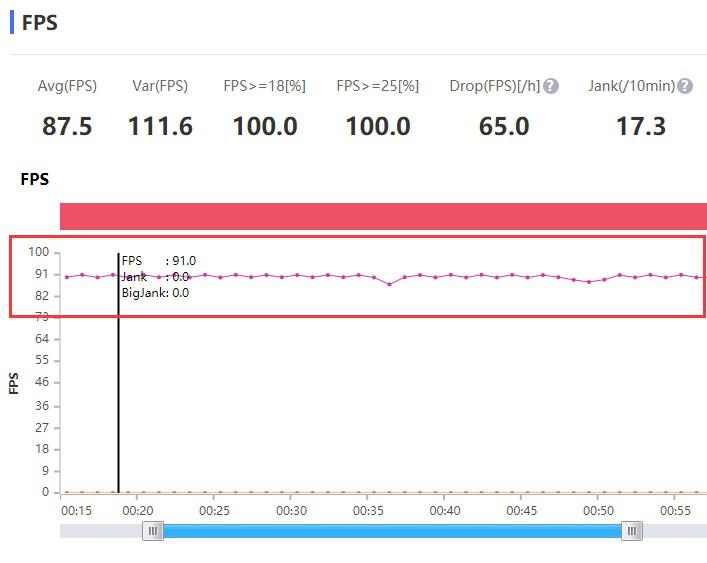Image resolution: width=707 pixels, height=563 pixels.
Task: Click the left range slider handle
Action: 153,531
